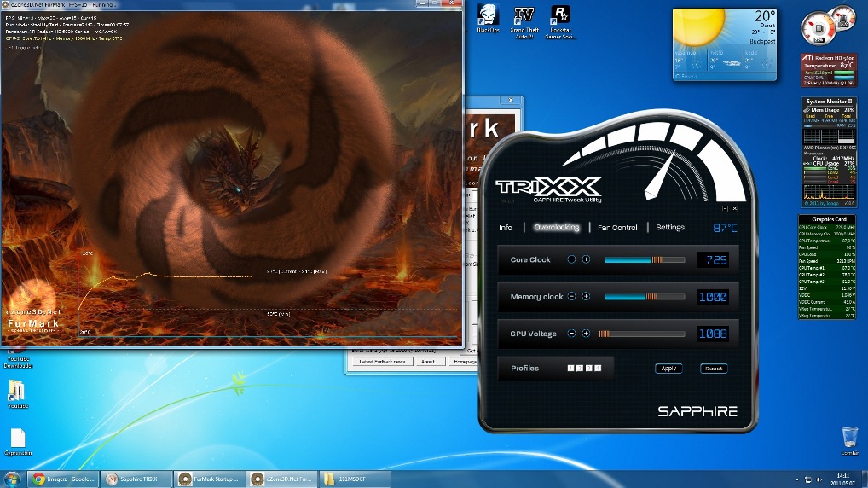Select profile slot 2 in TRIXX
This screenshot has width=868, height=488.
580,369
